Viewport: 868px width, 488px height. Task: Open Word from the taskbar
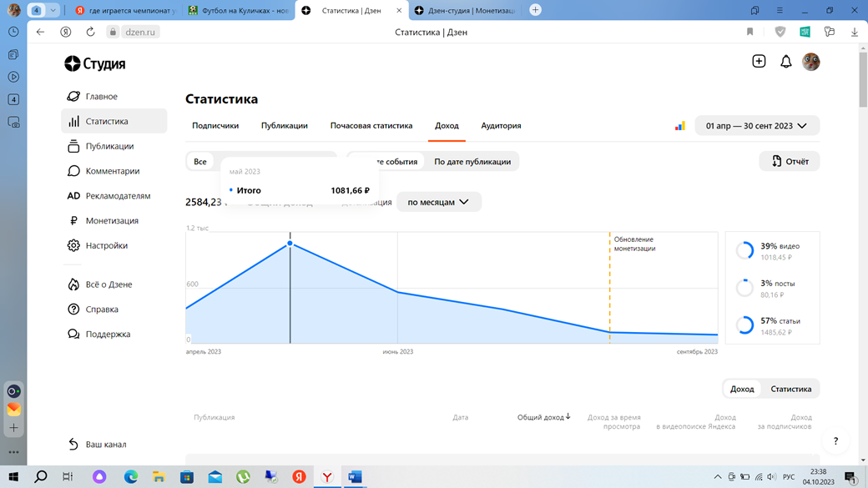point(355,477)
